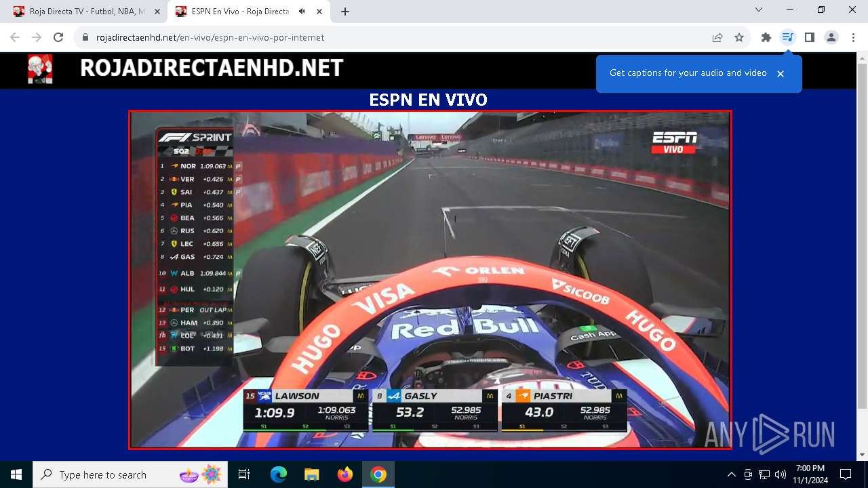Click the Chrome taskbar icon
The image size is (868, 488).
coord(378,474)
